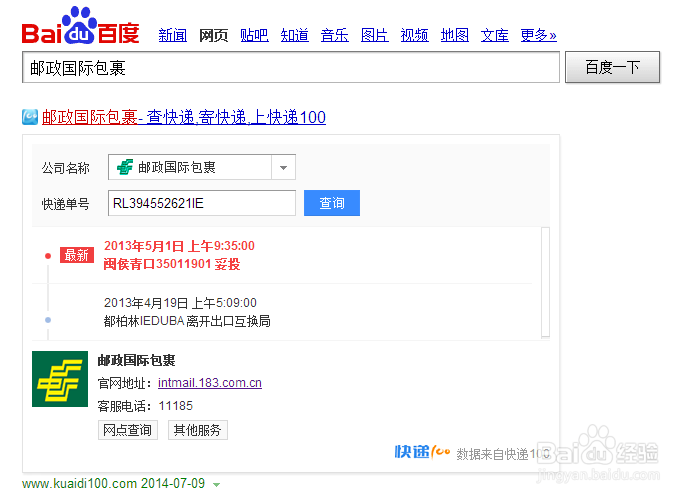700x500 pixels.
Task: Click the red 最新 badge
Action: tap(77, 255)
